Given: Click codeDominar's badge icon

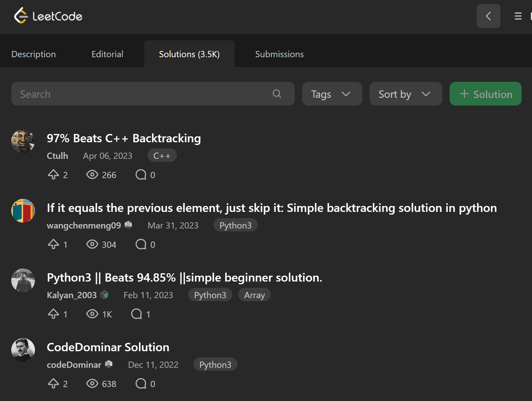Looking at the screenshot, I should tap(109, 364).
